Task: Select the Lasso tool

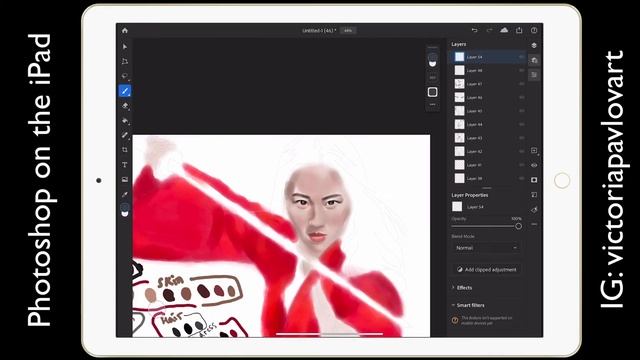Action: 125,76
